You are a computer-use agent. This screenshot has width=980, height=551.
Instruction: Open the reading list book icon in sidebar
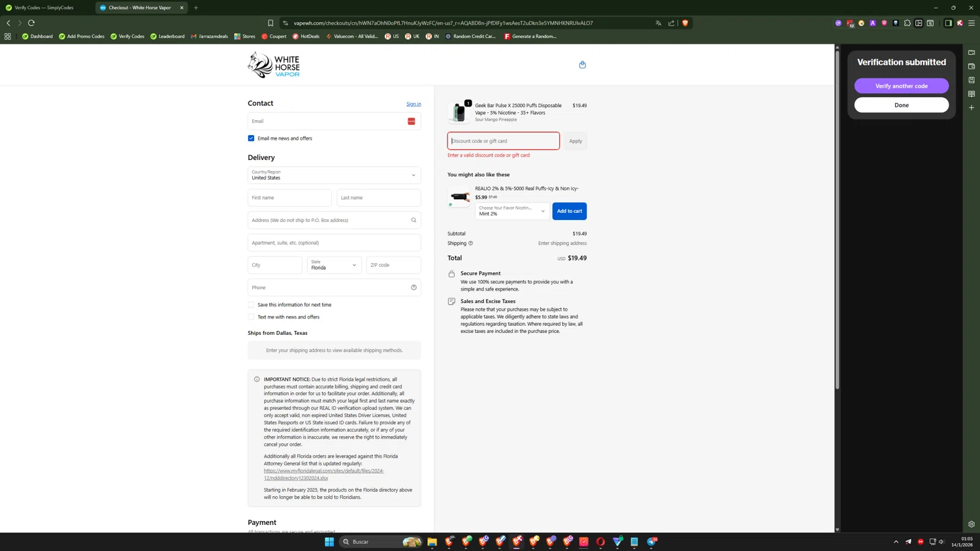(972, 94)
